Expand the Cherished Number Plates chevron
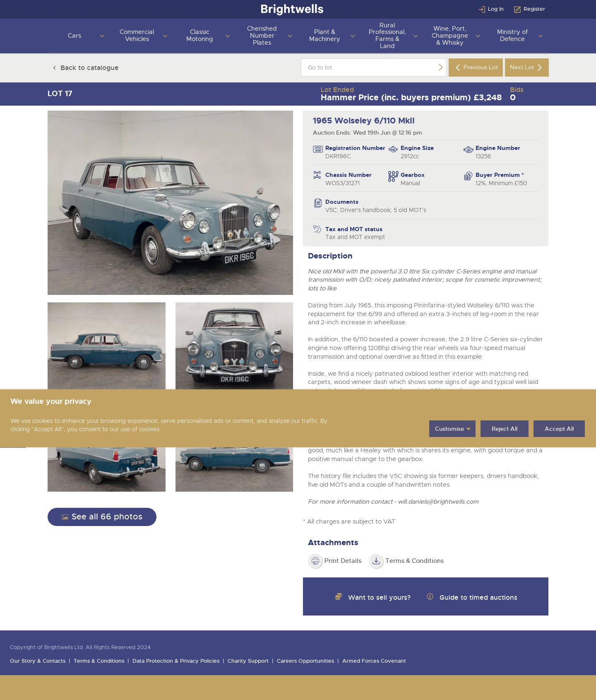Screen dimensions: 596x700 click(x=290, y=36)
